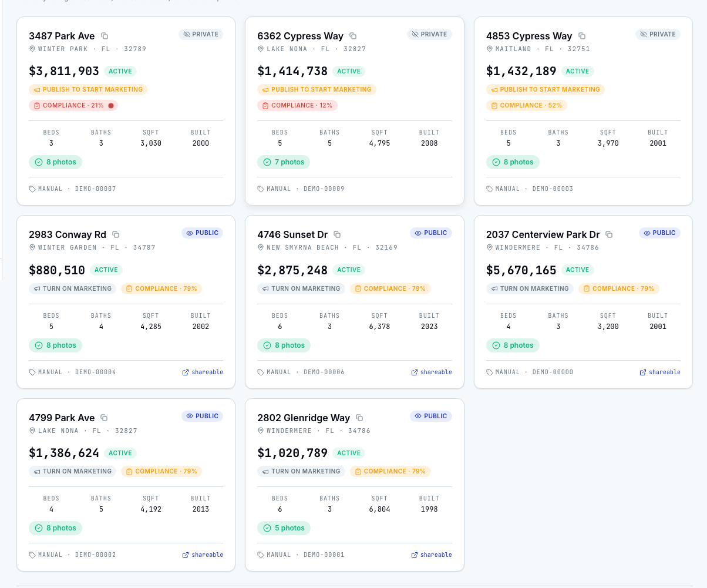
Task: Click the $5,670,165 price
Action: pos(521,270)
